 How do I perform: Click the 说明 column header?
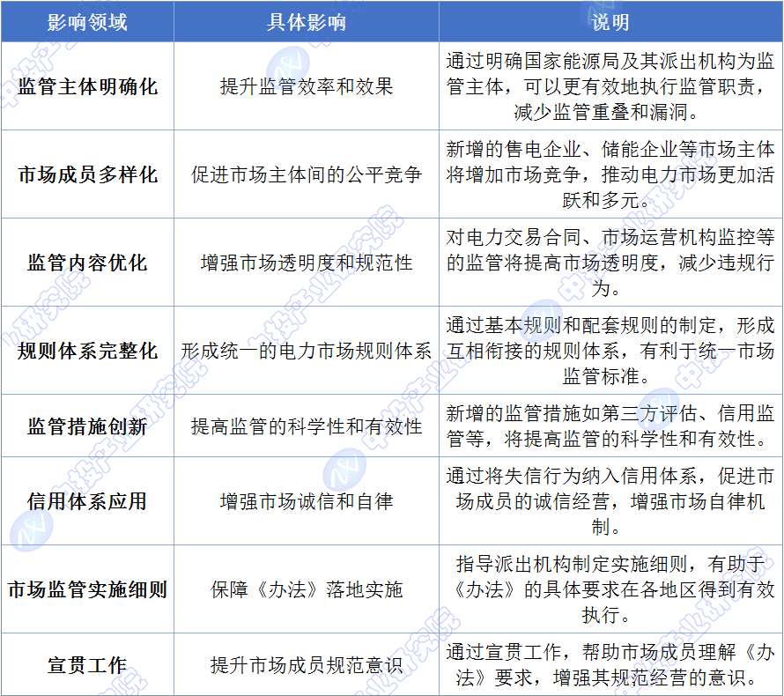point(610,21)
